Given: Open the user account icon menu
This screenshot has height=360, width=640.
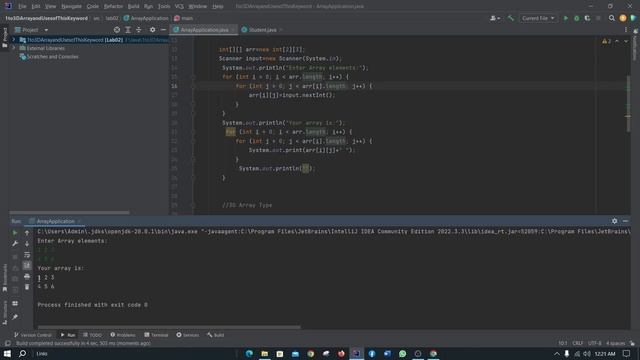Looking at the screenshot, I should tap(495, 18).
